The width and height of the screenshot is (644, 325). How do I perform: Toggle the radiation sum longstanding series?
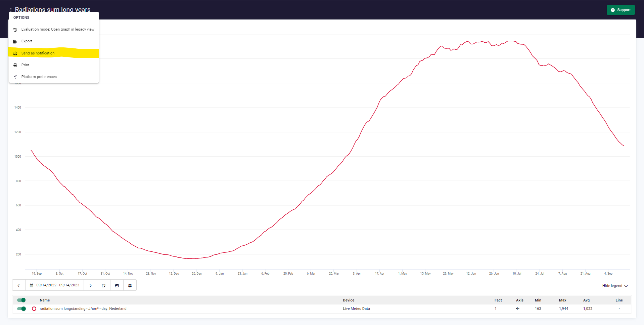(21, 309)
